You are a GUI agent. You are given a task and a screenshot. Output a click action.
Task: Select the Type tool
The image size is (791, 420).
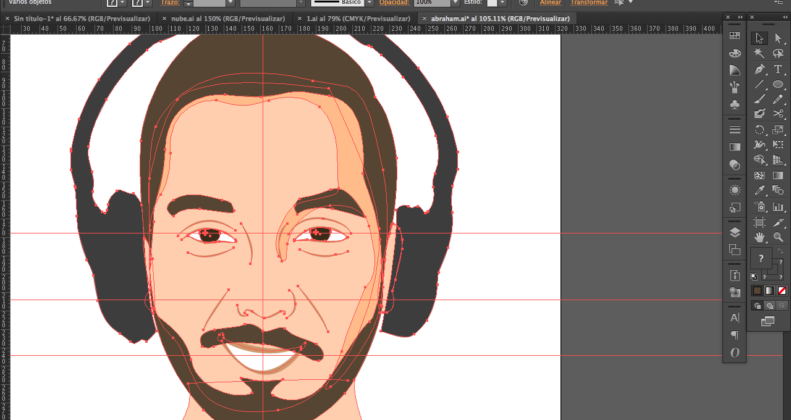778,69
